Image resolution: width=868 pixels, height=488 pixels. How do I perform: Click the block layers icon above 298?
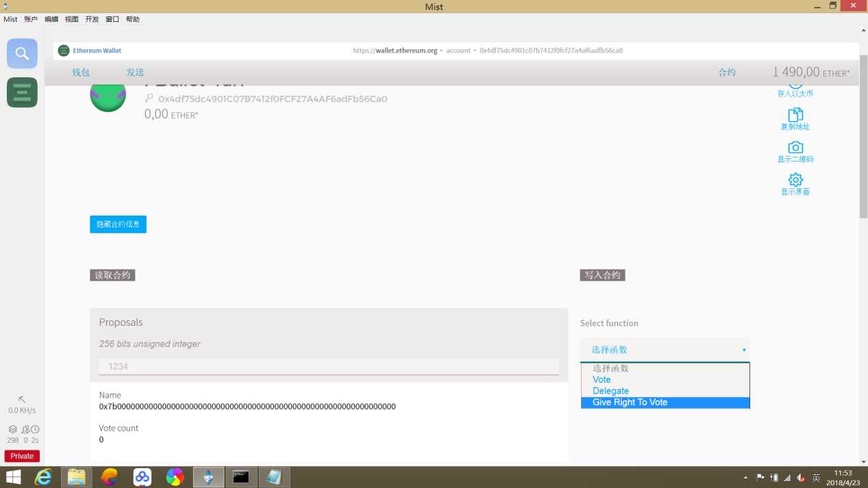coord(12,429)
